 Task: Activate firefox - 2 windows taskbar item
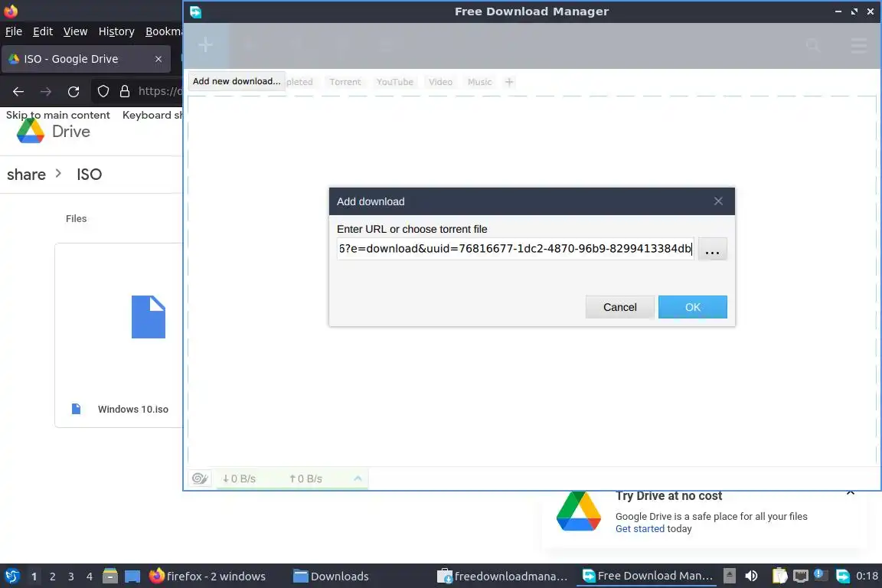(207, 577)
